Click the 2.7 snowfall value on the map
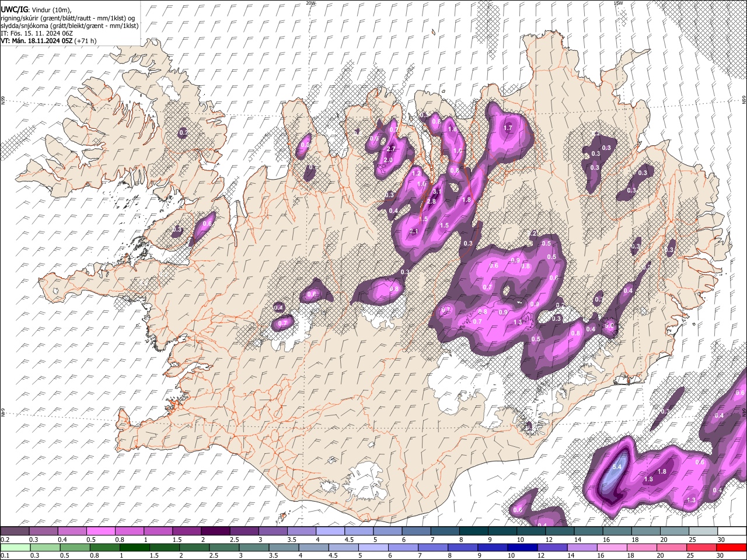This screenshot has width=747, height=560. click(391, 149)
